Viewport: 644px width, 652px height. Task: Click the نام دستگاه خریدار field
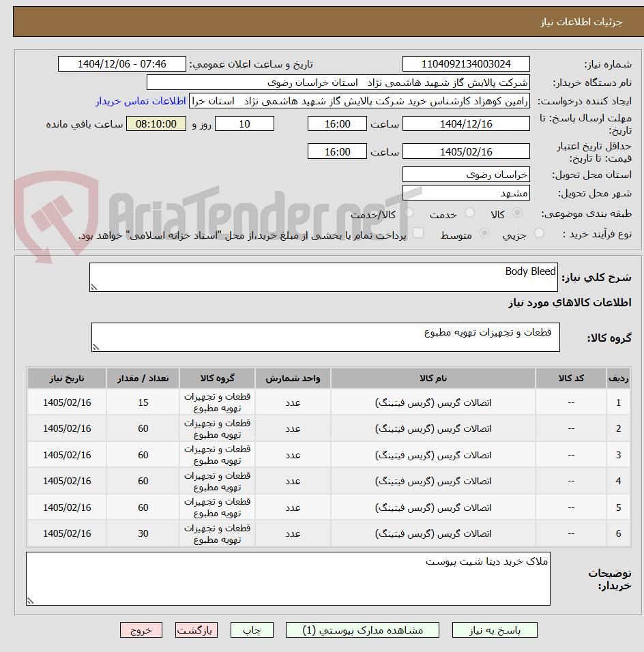(338, 83)
